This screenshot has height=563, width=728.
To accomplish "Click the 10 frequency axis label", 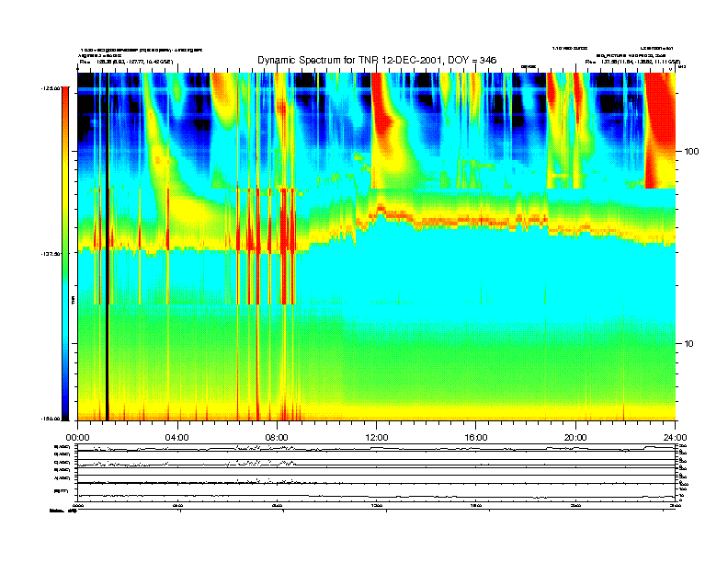I will (x=689, y=344).
